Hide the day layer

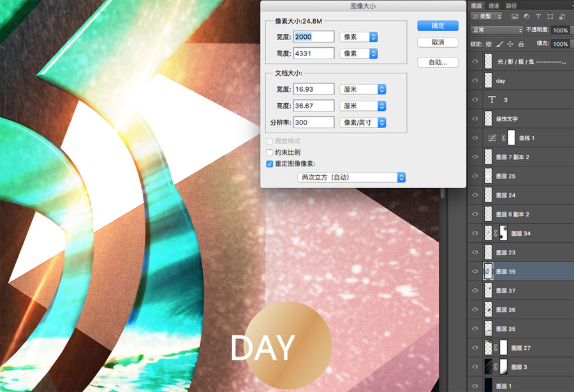tap(475, 80)
